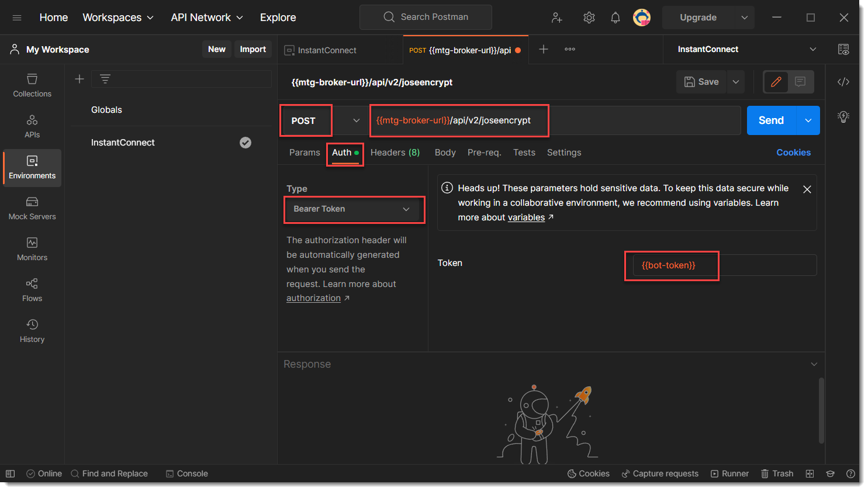Click the Token input field
Viewport: 868px width, 491px height.
(725, 265)
